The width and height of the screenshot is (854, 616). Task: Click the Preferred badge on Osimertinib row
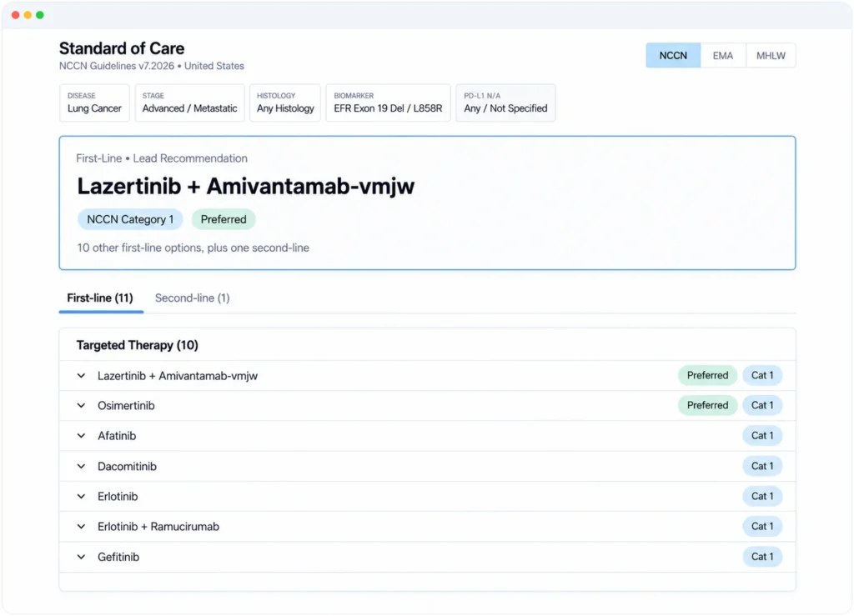point(707,405)
